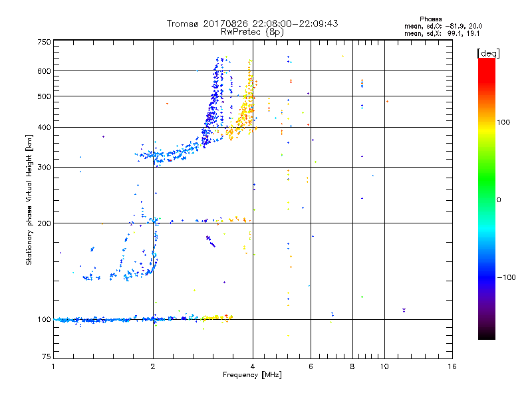532x399 pixels.
Task: Click the '200' y-axis tick label
Action: (x=44, y=223)
